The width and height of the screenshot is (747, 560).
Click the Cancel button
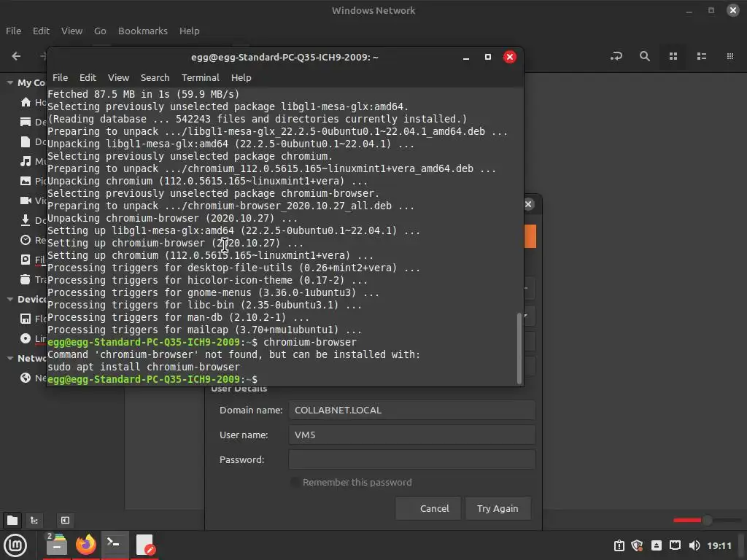tap(428, 508)
